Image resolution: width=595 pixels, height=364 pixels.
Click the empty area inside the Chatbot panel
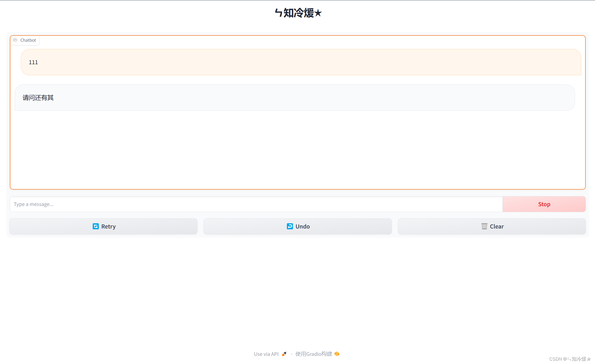297,149
